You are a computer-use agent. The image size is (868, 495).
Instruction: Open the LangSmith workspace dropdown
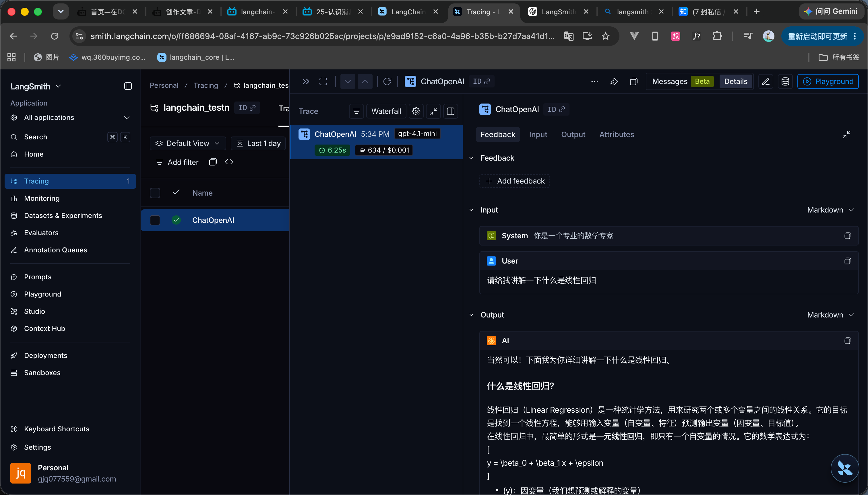tap(36, 86)
